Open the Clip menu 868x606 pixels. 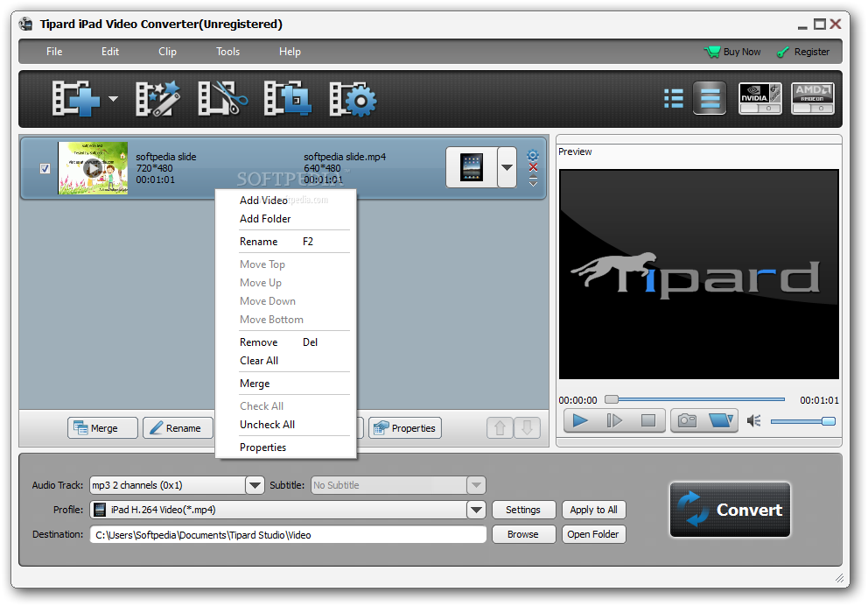[168, 52]
